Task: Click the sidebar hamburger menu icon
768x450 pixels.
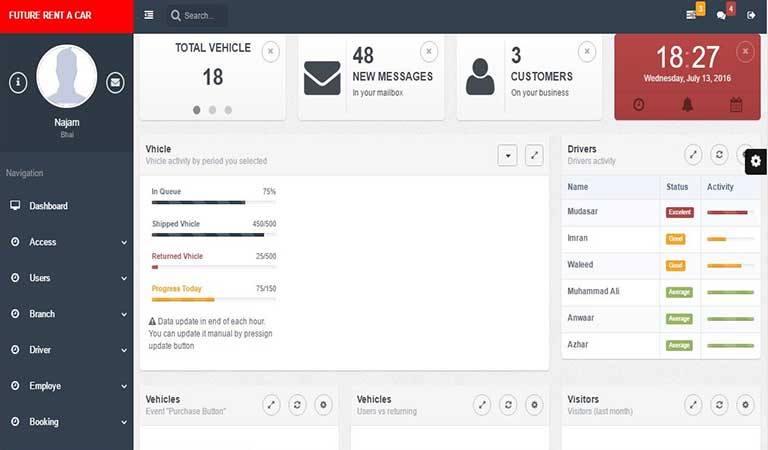Action: 149,15
